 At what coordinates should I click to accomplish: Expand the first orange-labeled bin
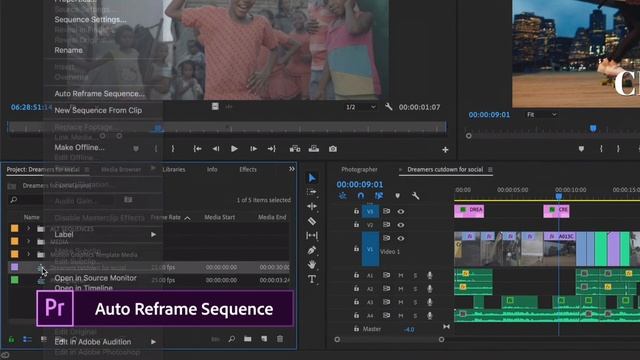point(29,229)
